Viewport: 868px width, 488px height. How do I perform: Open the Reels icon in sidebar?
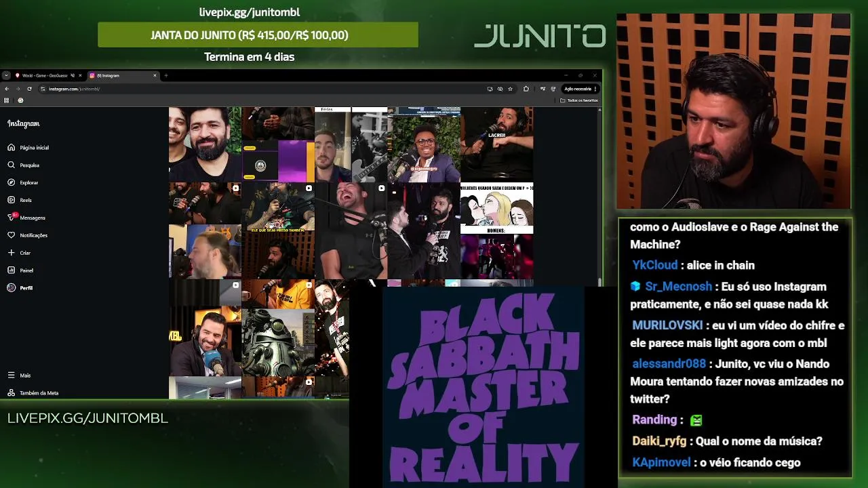(11, 200)
